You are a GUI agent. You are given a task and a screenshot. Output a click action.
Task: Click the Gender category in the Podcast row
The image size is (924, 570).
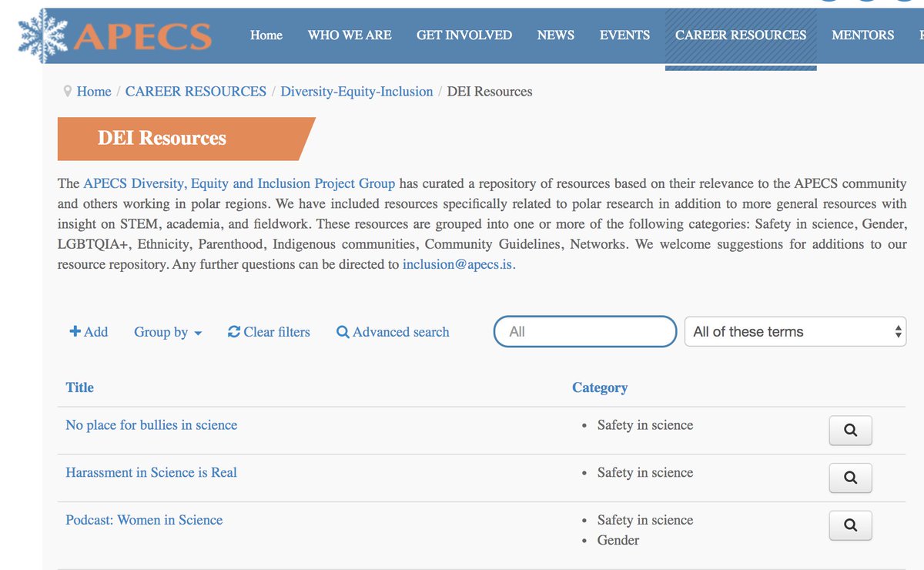[x=618, y=541]
